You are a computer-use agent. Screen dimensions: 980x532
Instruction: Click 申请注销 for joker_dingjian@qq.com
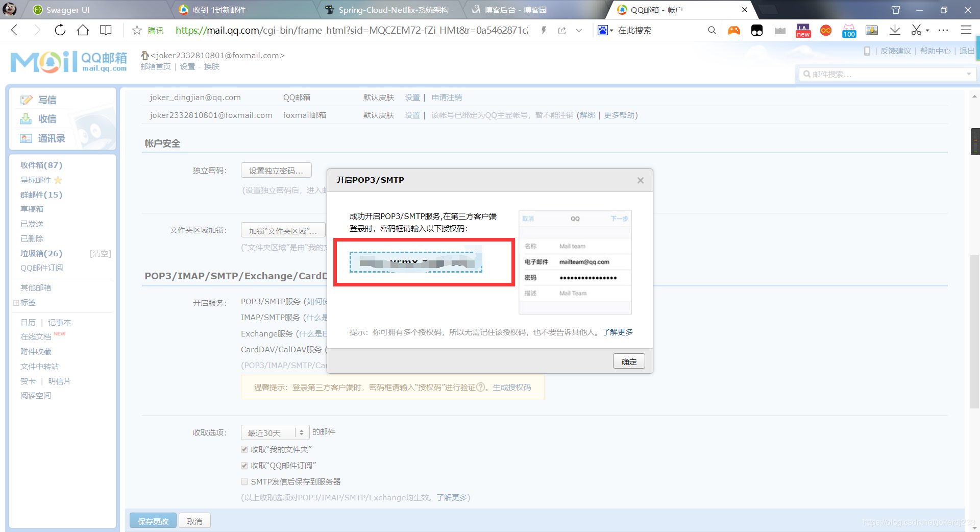tap(447, 98)
